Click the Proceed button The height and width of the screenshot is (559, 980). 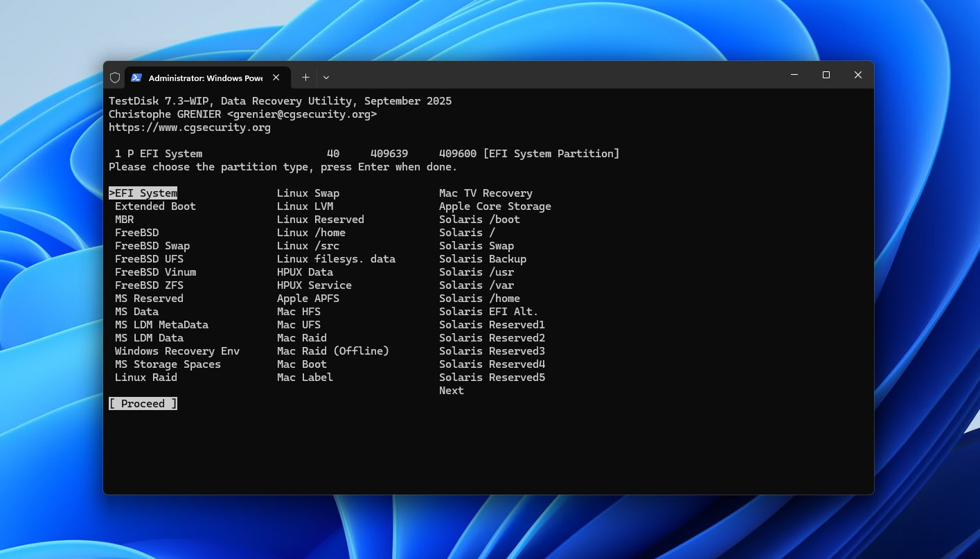point(143,404)
